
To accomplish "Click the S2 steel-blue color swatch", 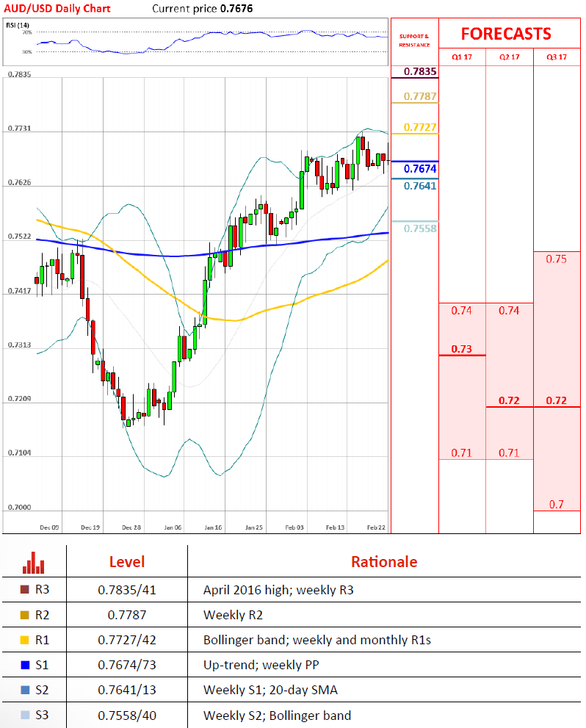I will point(25,690).
